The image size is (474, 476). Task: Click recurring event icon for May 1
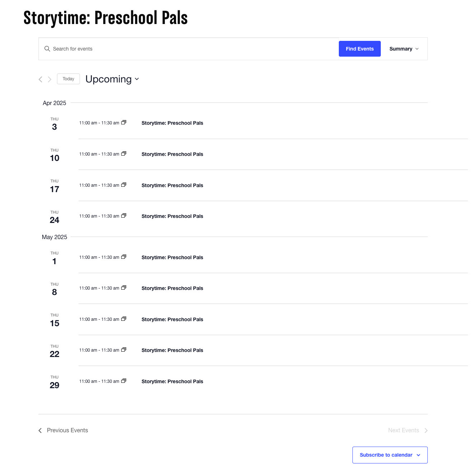(124, 257)
